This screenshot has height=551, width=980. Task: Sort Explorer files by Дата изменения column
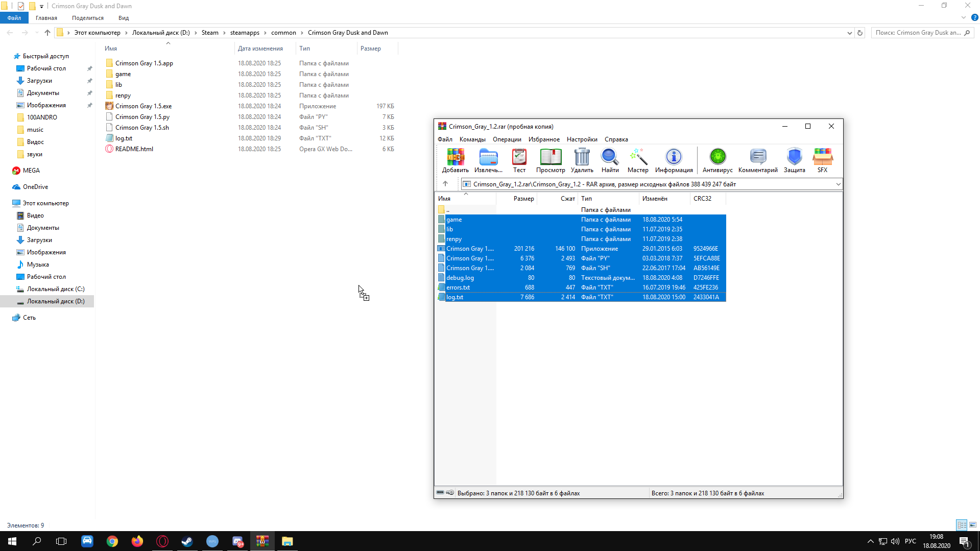[x=265, y=49]
